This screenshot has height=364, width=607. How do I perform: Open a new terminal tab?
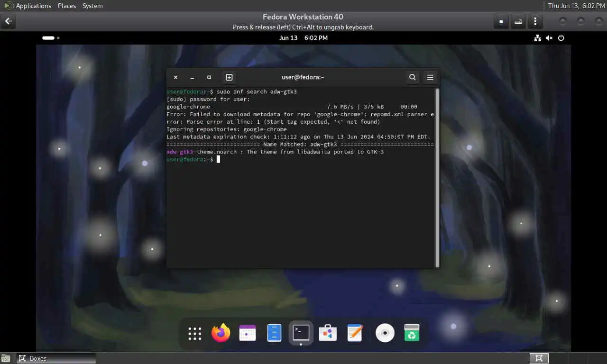(x=229, y=77)
